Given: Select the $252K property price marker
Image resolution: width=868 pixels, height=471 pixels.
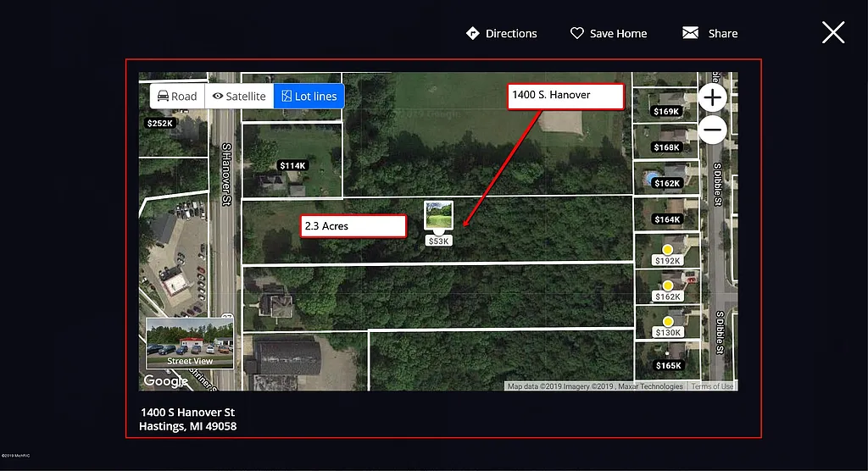Looking at the screenshot, I should [x=160, y=123].
